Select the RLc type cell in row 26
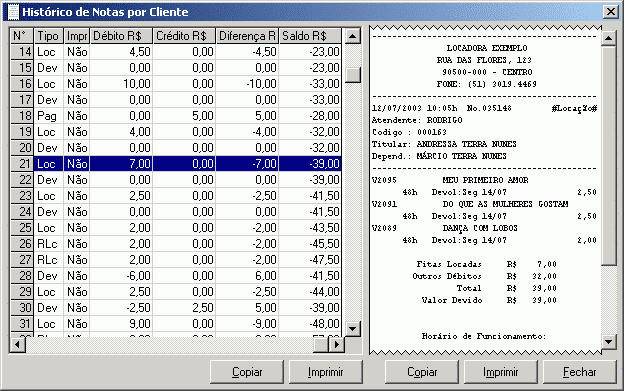The image size is (624, 391). (49, 244)
